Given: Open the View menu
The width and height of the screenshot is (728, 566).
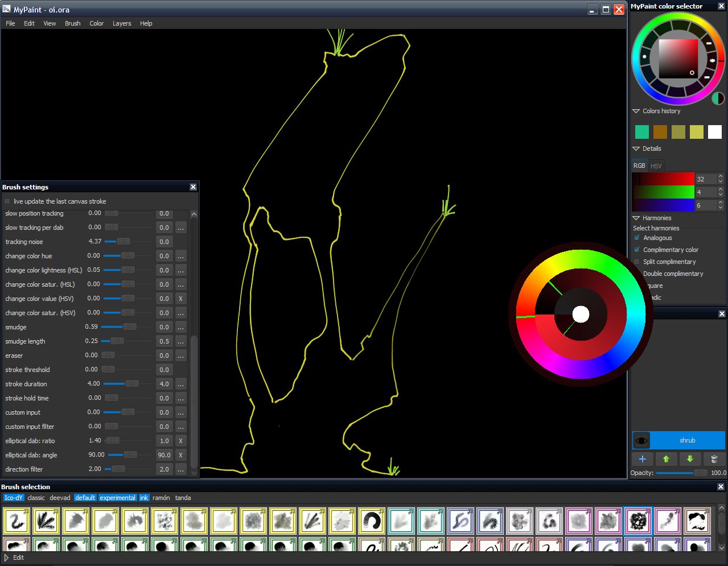Looking at the screenshot, I should click(50, 23).
